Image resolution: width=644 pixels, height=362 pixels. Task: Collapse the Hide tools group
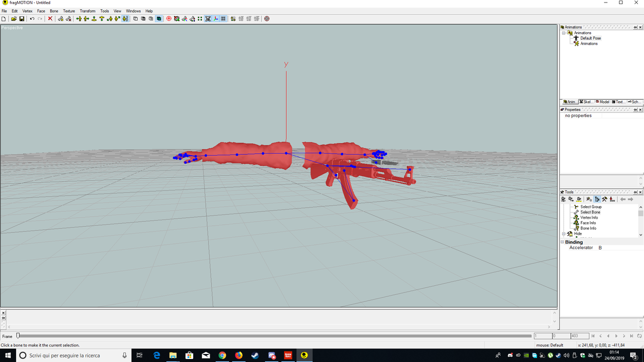pos(564,234)
